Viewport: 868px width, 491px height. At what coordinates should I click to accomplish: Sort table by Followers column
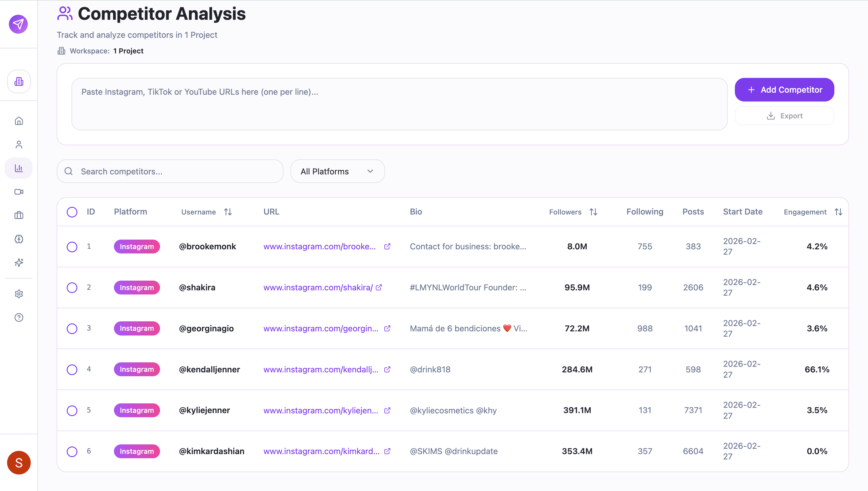pos(593,212)
